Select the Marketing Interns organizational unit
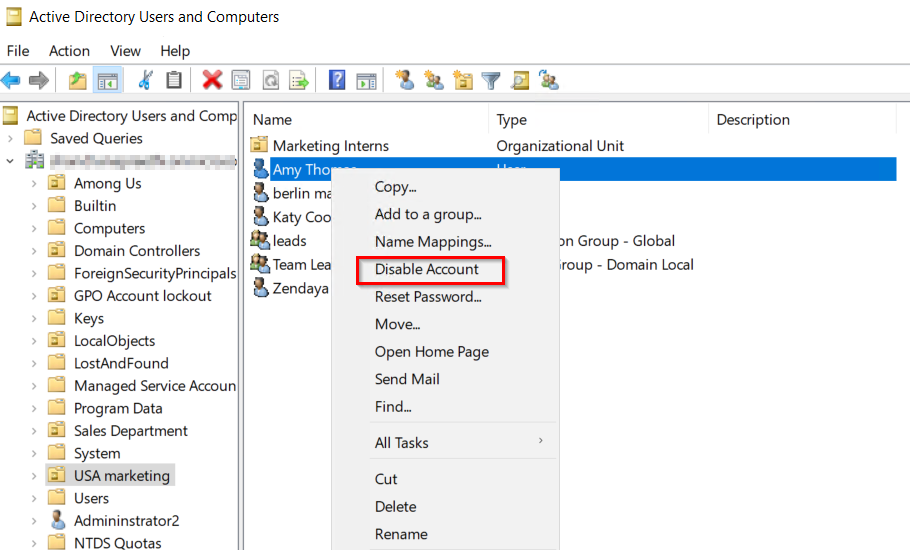Viewport: 910px width, 550px height. 330,146
